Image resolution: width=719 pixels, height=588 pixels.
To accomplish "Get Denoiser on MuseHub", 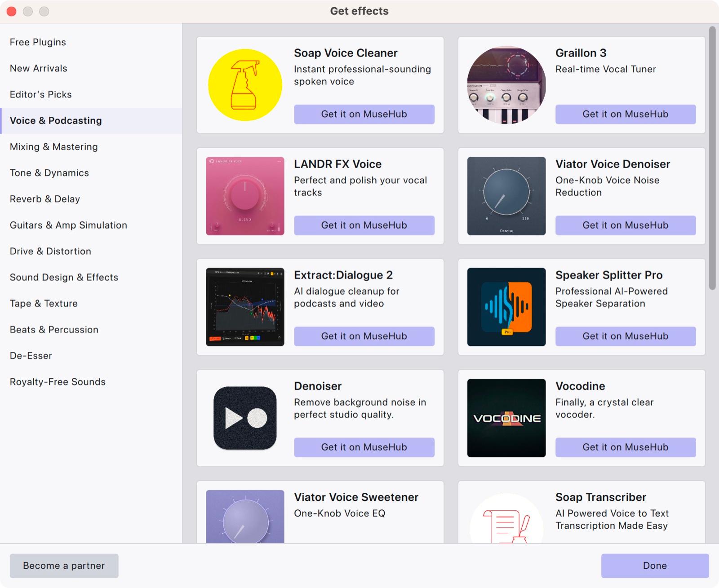I will [364, 447].
